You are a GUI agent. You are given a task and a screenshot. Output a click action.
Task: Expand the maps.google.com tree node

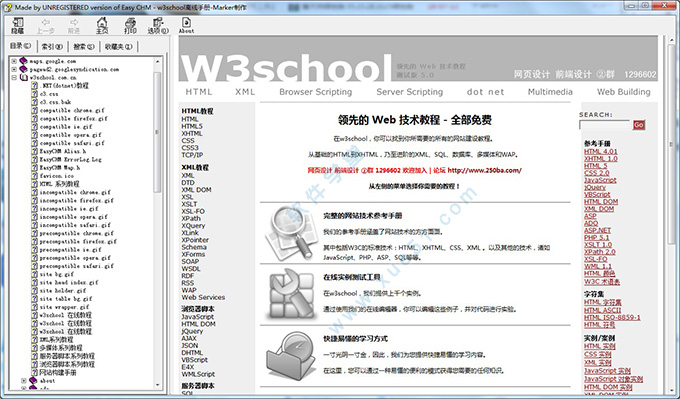tap(14, 61)
